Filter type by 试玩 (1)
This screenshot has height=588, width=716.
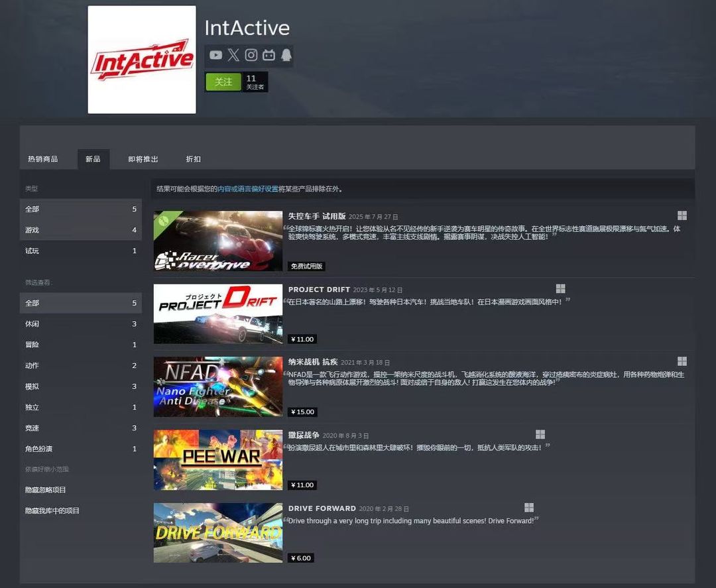pyautogui.click(x=81, y=251)
